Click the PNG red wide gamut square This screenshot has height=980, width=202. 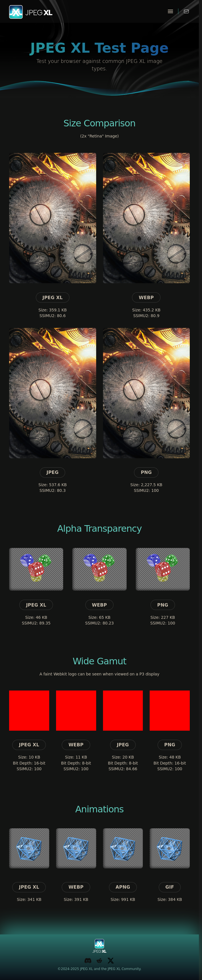point(170,710)
